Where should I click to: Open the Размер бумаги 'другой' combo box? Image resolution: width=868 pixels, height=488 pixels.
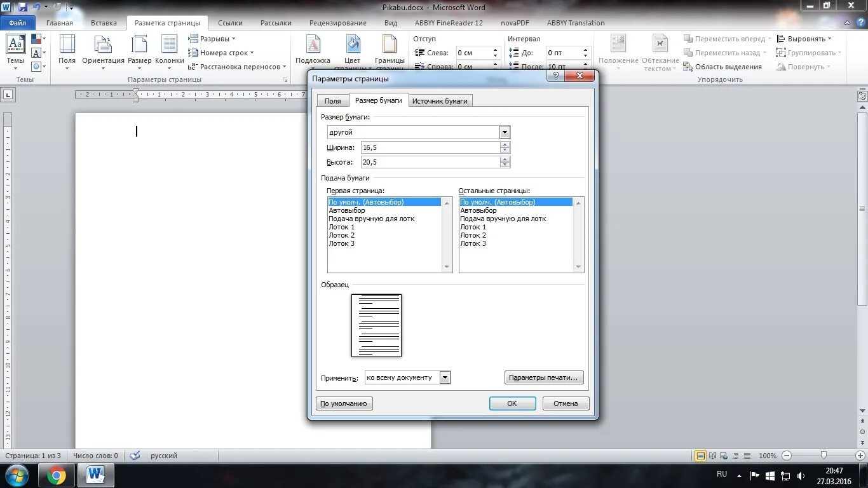coord(419,132)
